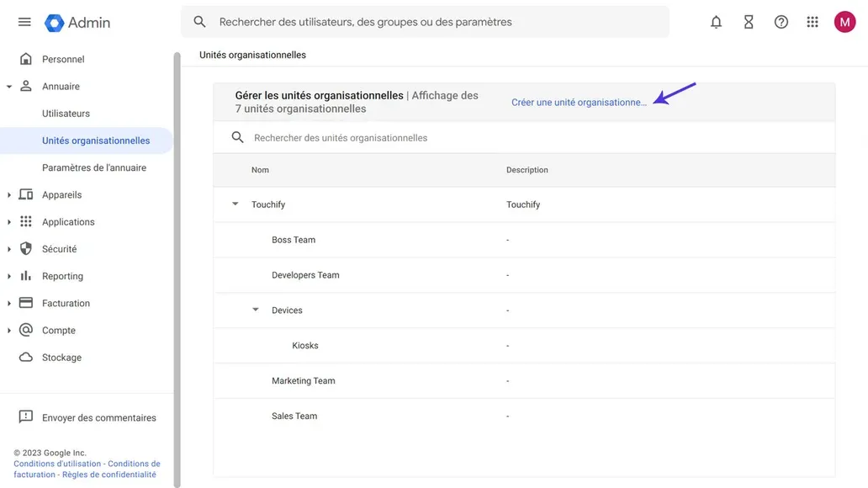Click the organizational units search field

(421, 137)
